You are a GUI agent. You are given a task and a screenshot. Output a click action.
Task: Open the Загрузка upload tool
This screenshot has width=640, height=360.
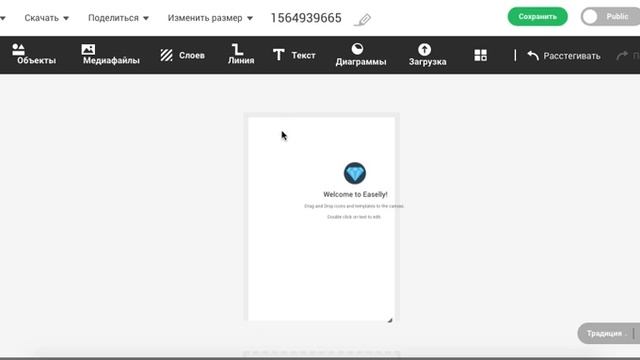pos(427,55)
